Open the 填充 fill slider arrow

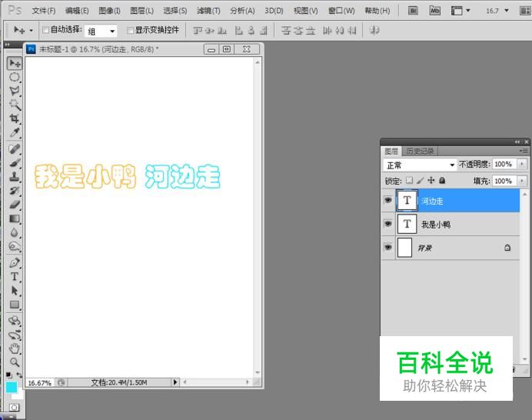[522, 181]
